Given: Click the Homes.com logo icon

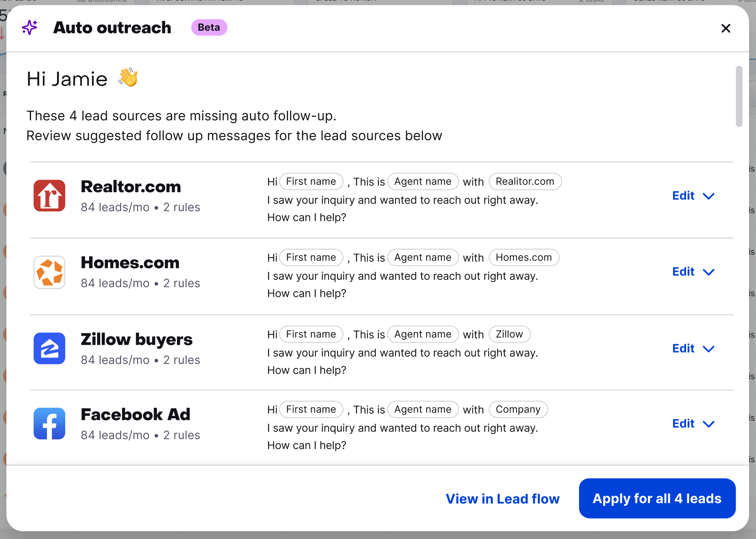Looking at the screenshot, I should (x=49, y=272).
